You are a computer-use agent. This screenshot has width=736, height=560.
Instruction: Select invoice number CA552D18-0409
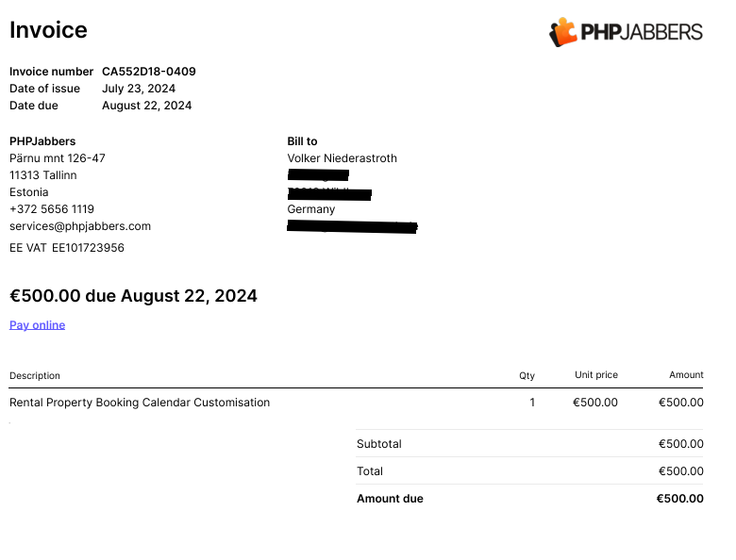149,72
